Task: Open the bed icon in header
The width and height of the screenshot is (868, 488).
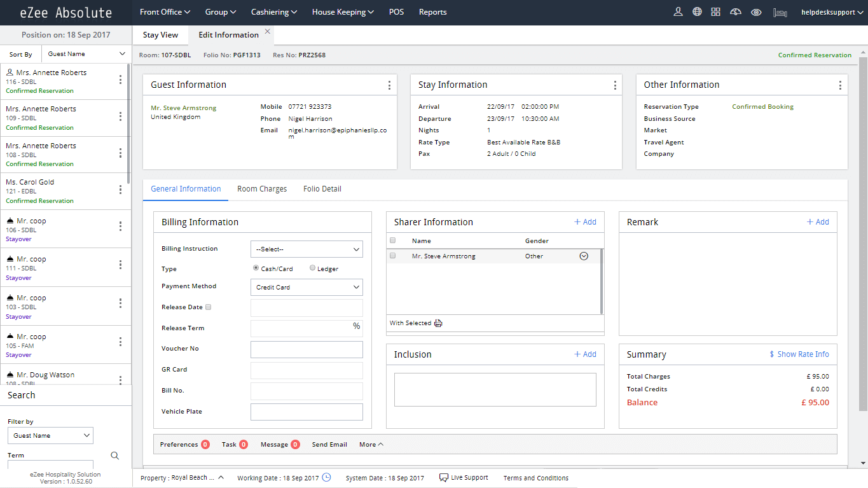Action: (780, 12)
